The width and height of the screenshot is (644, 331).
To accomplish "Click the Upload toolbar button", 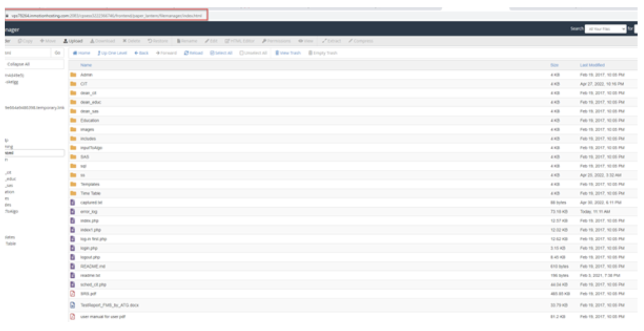I will click(x=73, y=41).
